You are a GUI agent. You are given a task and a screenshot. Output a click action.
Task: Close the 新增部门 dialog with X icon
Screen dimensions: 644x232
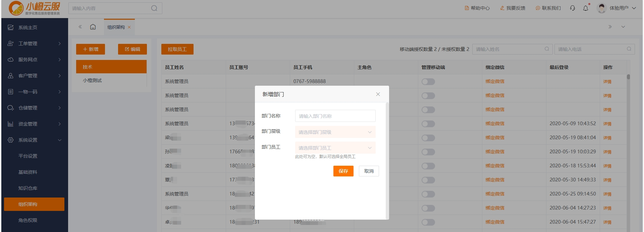click(x=378, y=94)
